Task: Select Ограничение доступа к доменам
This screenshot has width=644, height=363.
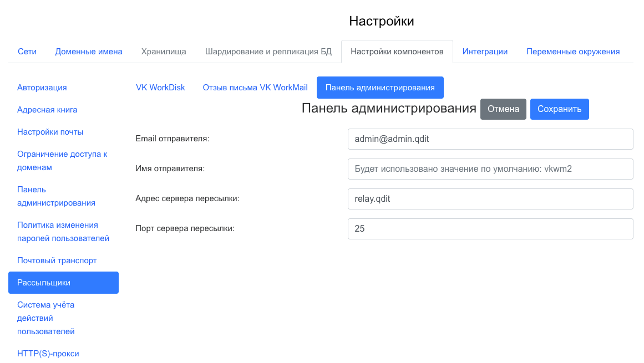Action: [x=62, y=161]
